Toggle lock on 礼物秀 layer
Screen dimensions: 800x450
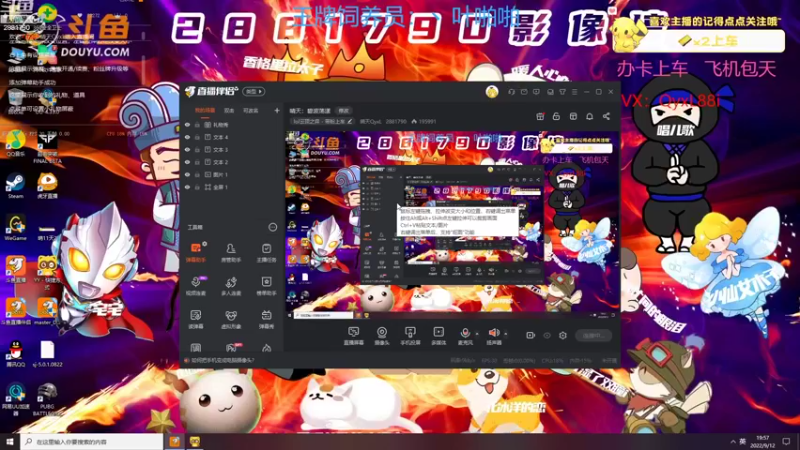197,124
